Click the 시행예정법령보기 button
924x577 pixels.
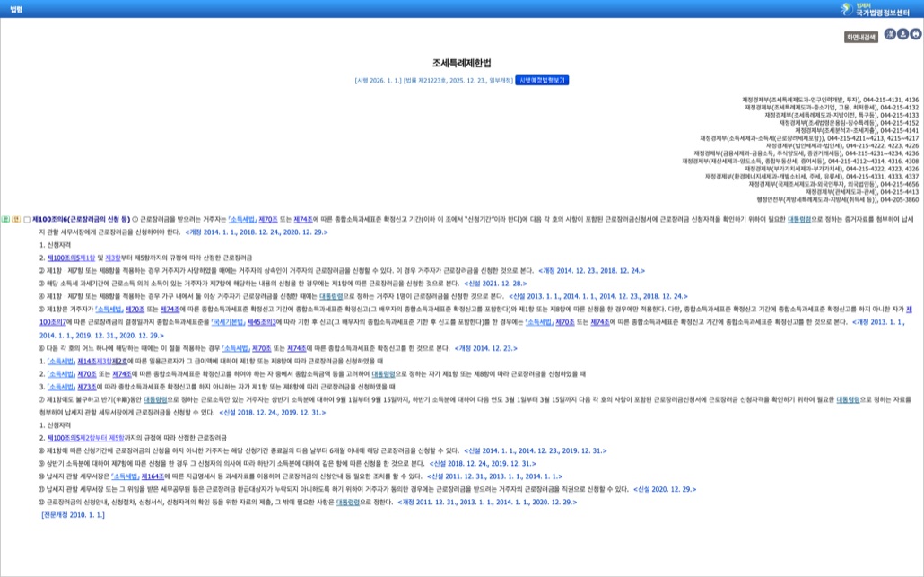(542, 80)
